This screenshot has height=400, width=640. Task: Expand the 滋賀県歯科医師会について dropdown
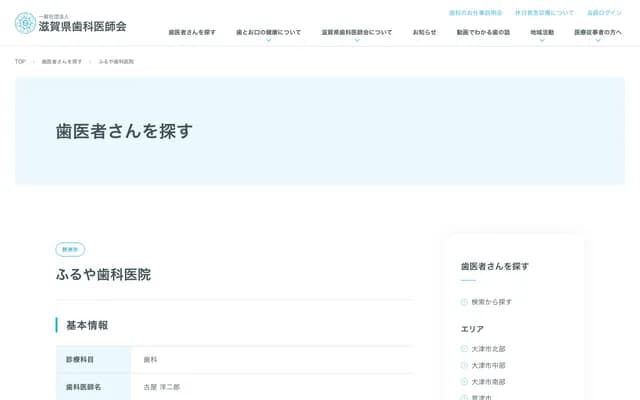tap(356, 40)
